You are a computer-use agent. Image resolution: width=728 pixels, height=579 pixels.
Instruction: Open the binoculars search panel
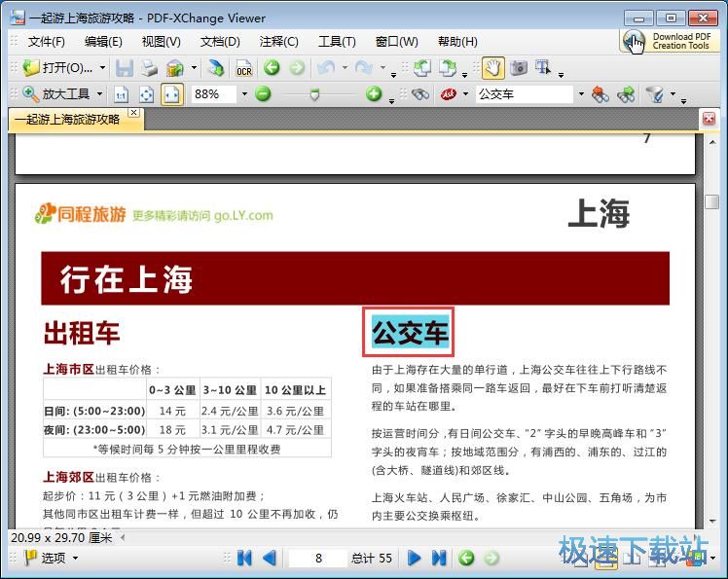click(x=420, y=94)
